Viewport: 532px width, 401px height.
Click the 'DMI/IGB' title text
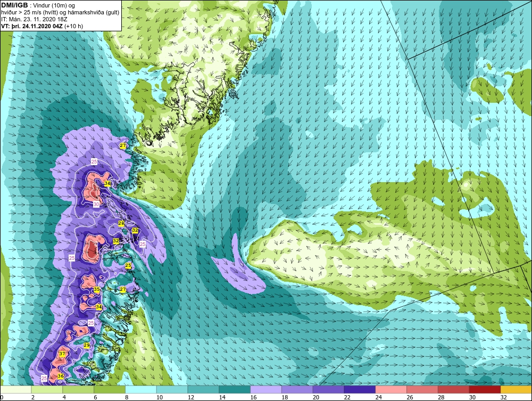pyautogui.click(x=15, y=5)
